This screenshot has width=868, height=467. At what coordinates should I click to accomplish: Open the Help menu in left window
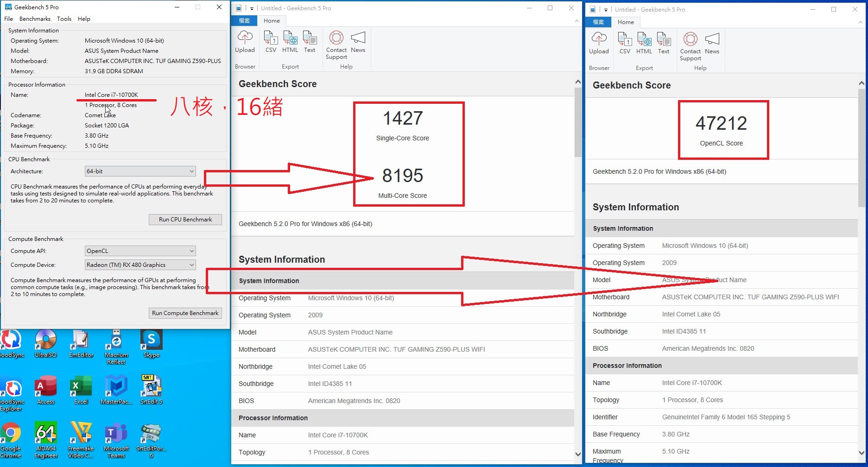[84, 19]
